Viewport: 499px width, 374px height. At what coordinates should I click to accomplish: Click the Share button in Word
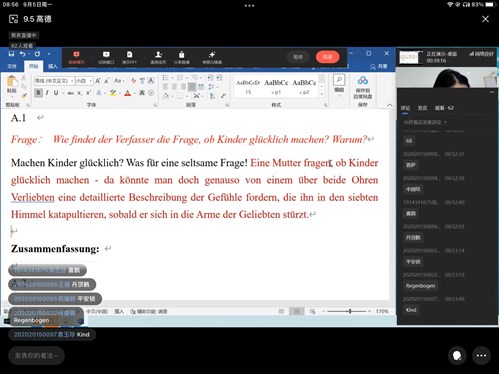coord(379,67)
